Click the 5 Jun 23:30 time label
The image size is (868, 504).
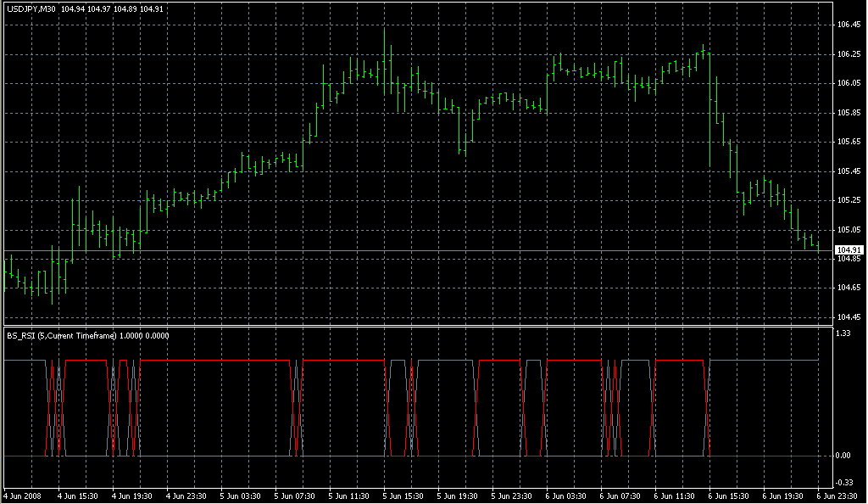click(x=511, y=496)
